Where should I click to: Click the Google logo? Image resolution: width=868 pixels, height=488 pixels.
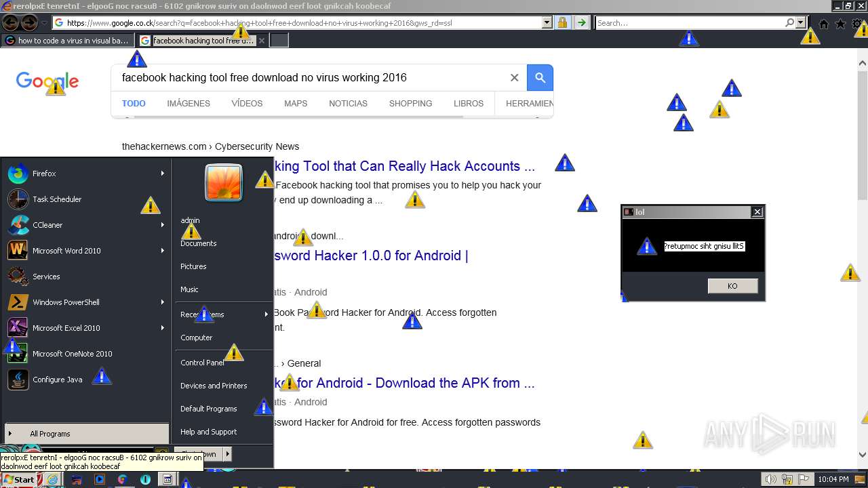[47, 81]
